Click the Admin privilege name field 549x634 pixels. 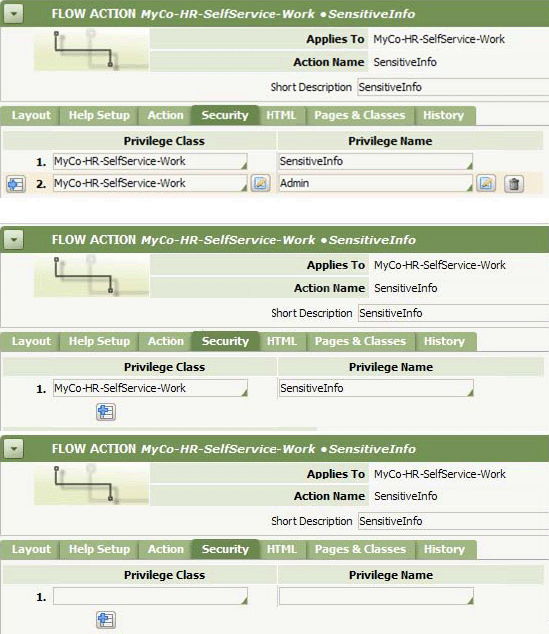click(x=376, y=183)
